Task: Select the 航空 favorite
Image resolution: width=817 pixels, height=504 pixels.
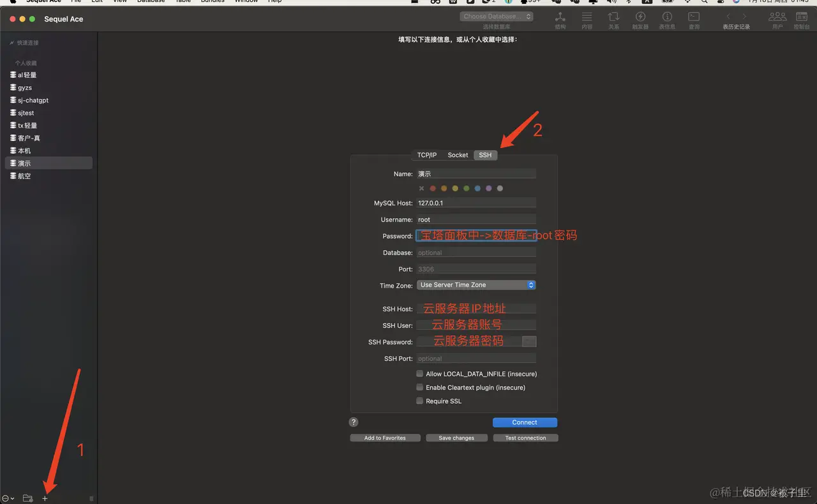Action: (x=49, y=176)
